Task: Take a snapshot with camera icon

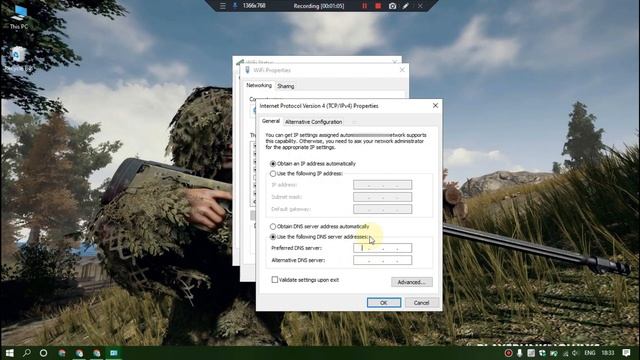Action: 392,6
